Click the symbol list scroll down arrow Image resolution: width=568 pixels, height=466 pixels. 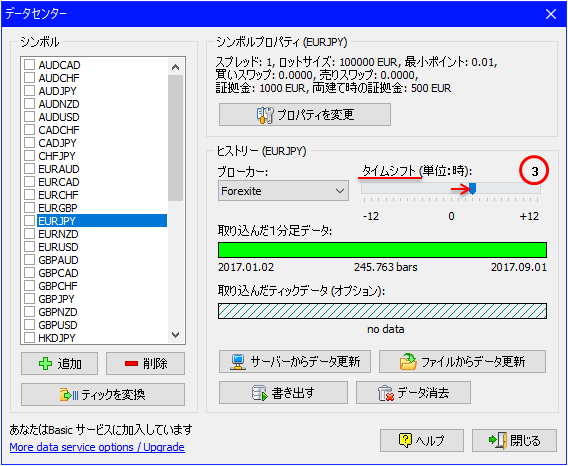[x=176, y=334]
